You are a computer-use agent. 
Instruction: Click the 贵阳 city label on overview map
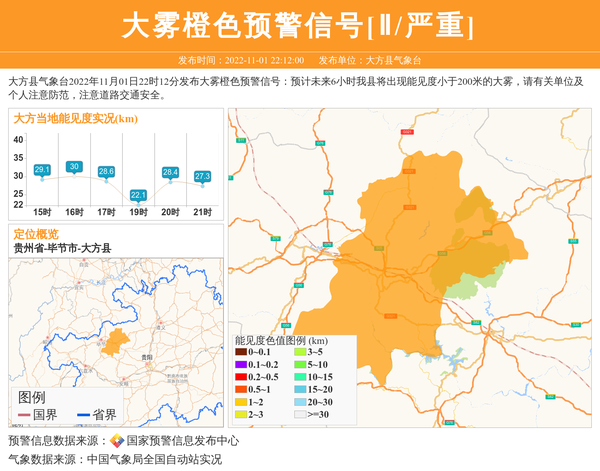(x=147, y=357)
